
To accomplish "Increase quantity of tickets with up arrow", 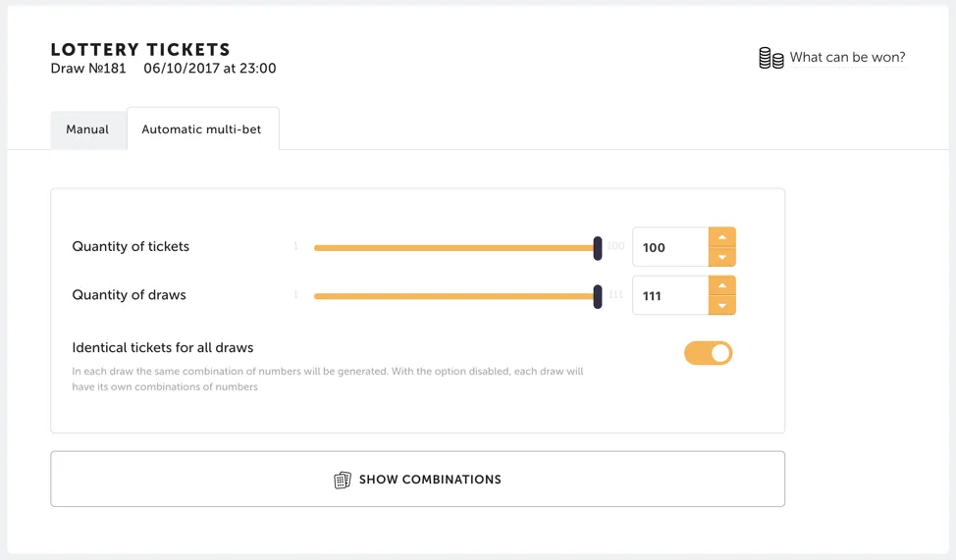I will 721,237.
